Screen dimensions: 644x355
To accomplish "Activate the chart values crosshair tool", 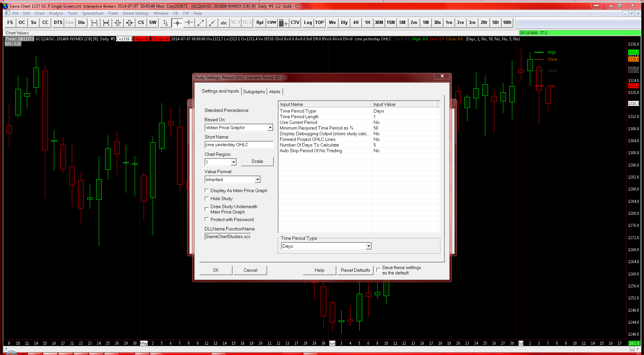I will [177, 23].
